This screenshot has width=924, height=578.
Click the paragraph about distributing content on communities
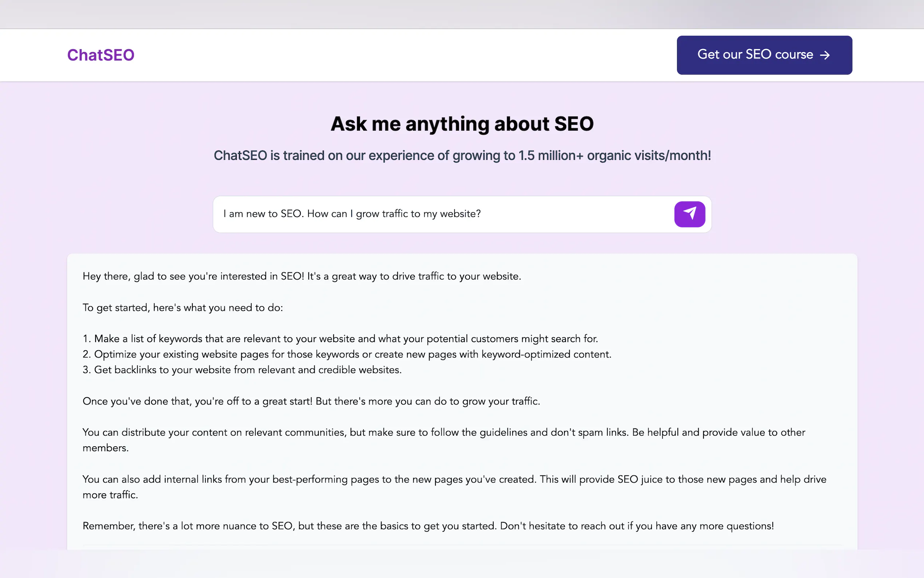tap(443, 432)
